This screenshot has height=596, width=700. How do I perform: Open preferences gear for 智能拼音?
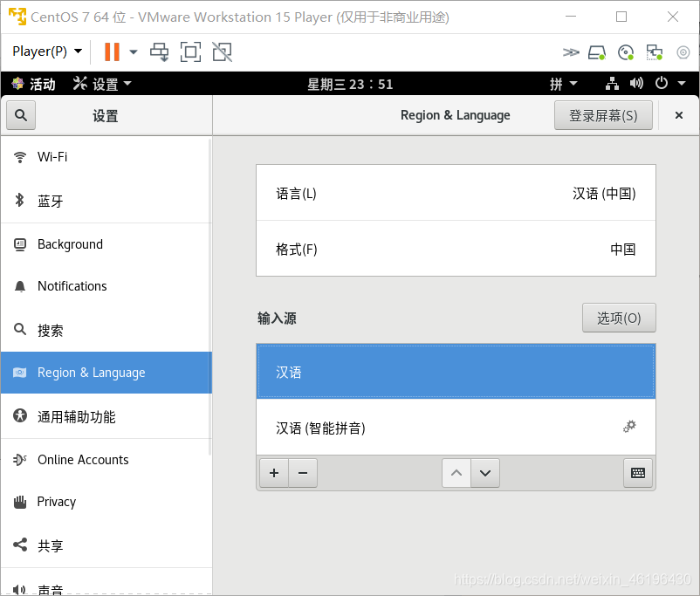click(x=629, y=427)
